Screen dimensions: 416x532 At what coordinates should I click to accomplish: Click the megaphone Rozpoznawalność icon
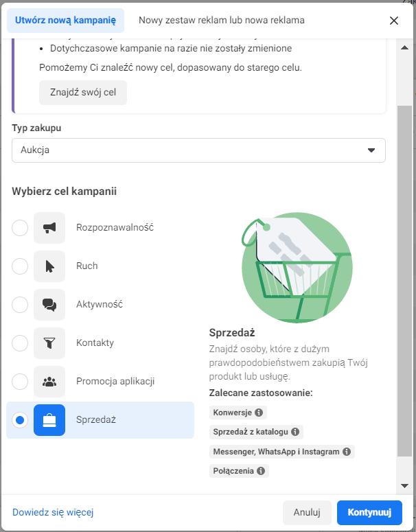click(x=49, y=228)
